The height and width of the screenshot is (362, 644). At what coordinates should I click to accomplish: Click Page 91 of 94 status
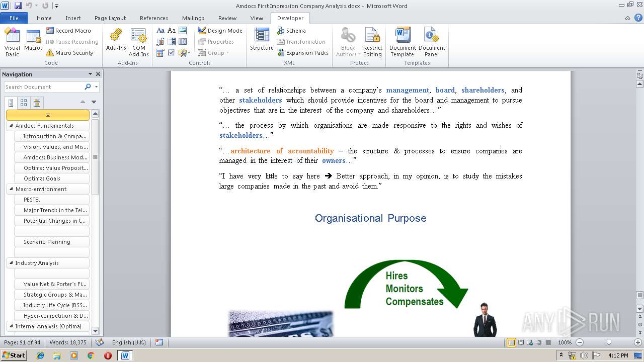tap(22, 342)
